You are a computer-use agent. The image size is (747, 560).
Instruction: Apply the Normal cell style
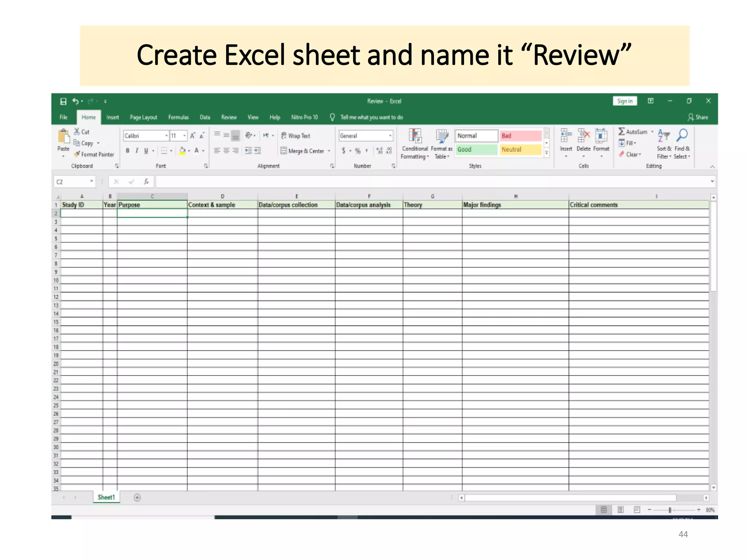coord(476,136)
